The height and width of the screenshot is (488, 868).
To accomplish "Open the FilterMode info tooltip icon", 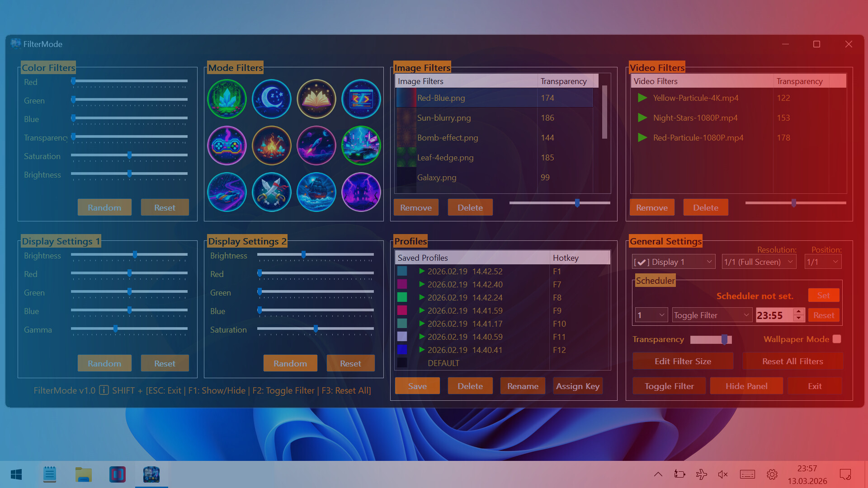I will coord(104,390).
